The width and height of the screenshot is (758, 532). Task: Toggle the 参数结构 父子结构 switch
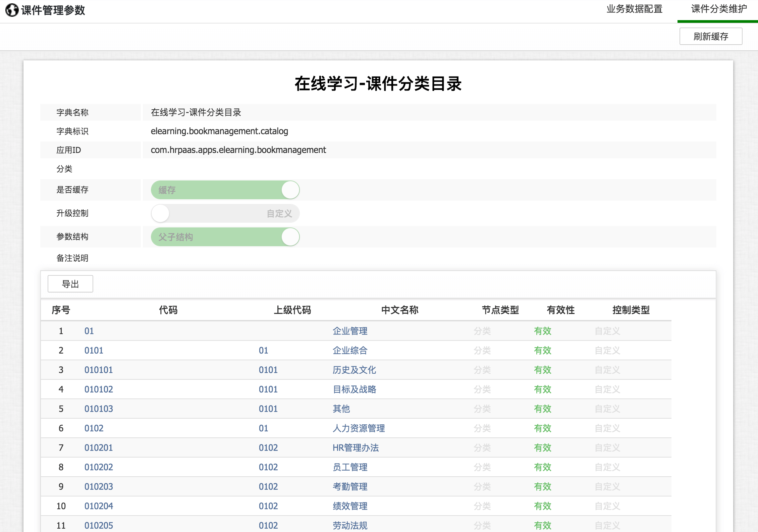pyautogui.click(x=225, y=237)
